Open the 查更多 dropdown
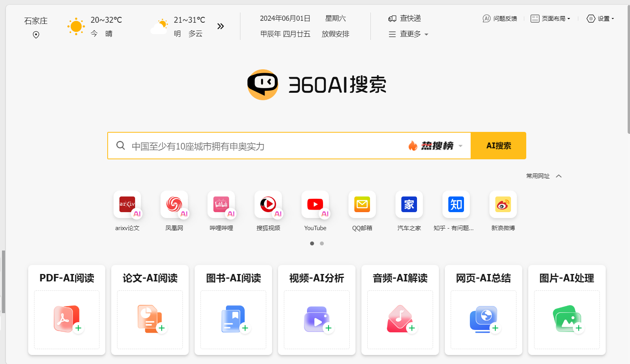 pos(410,34)
